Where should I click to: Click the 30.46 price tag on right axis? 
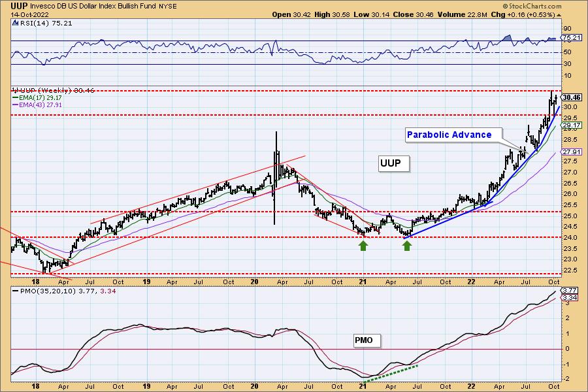pos(572,97)
